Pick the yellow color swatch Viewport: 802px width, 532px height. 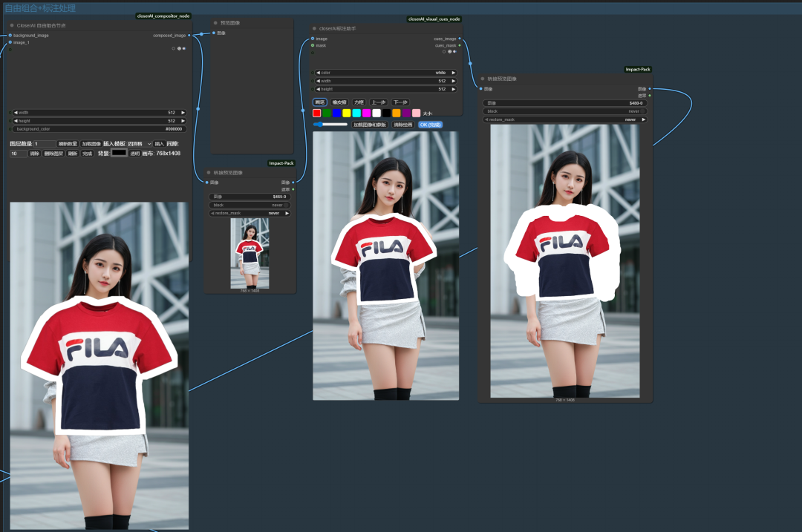point(347,113)
